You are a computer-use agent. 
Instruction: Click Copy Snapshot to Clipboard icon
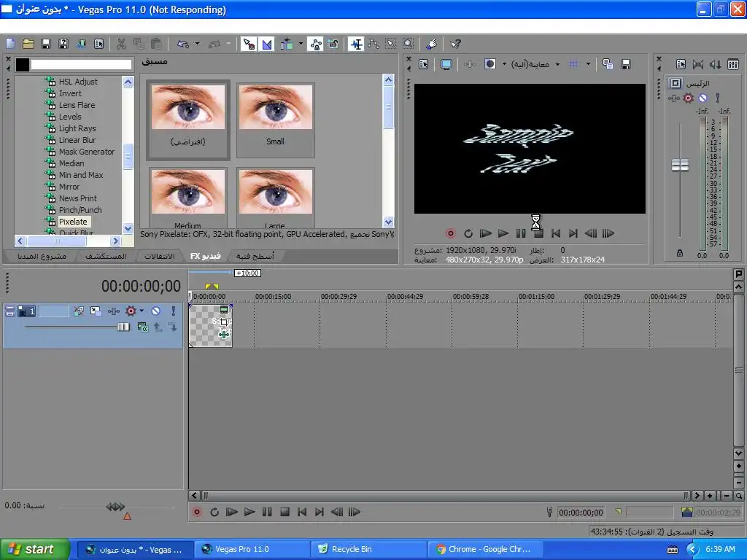(608, 64)
